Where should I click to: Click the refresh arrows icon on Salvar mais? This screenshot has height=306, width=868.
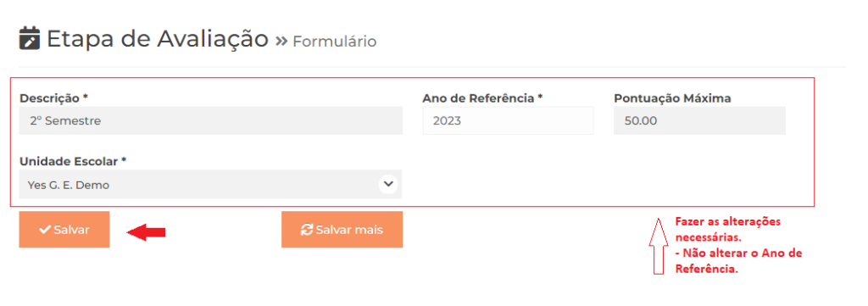pyautogui.click(x=307, y=230)
